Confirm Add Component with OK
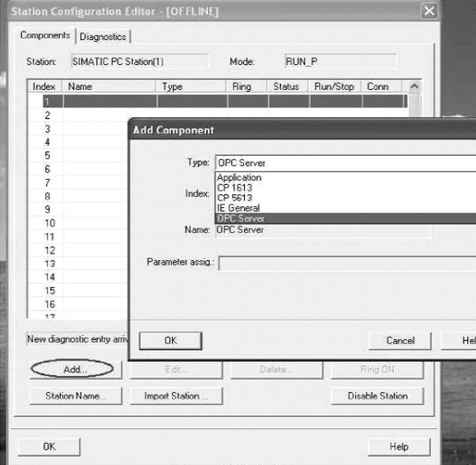The width and height of the screenshot is (476, 465). (x=170, y=341)
